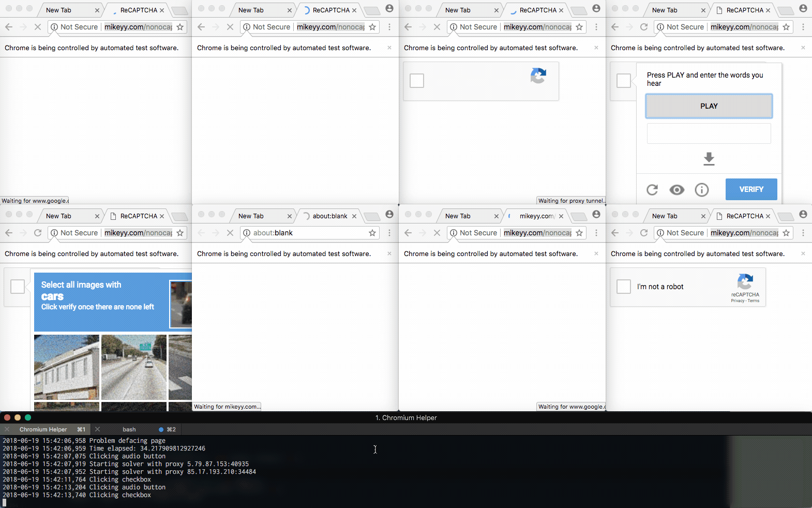Click the 'Waiting for mikeyy.com' status text
The width and height of the screenshot is (812, 508).
pyautogui.click(x=227, y=407)
